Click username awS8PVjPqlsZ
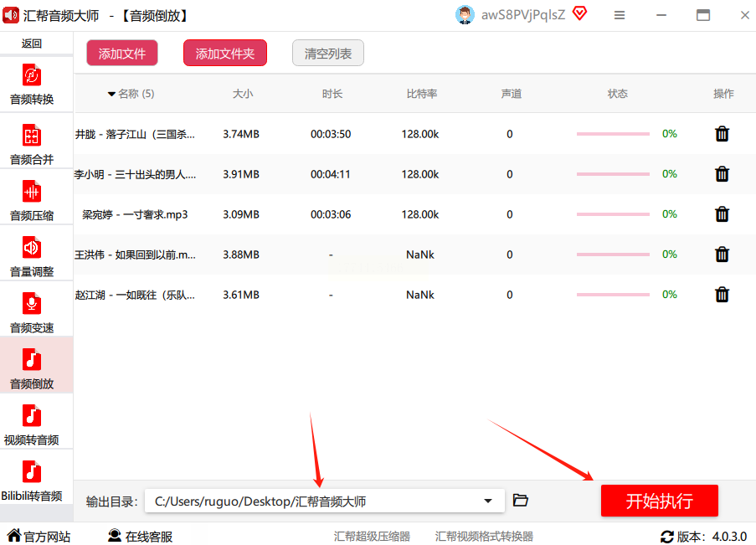 coord(523,15)
